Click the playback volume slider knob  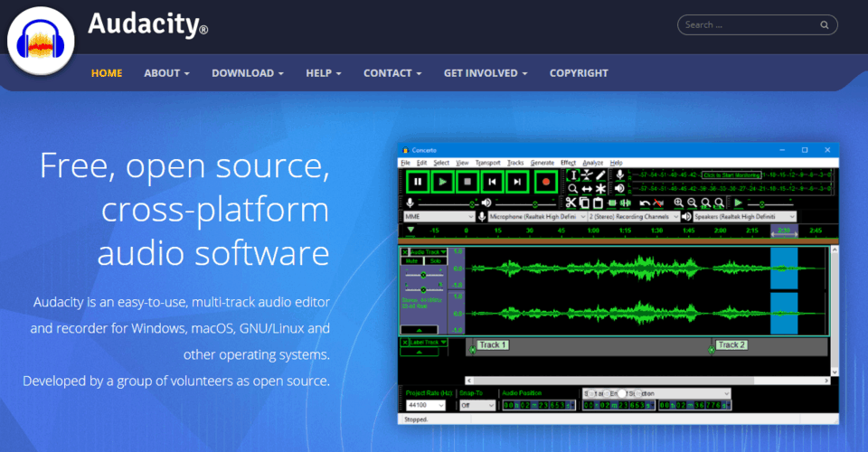point(534,204)
